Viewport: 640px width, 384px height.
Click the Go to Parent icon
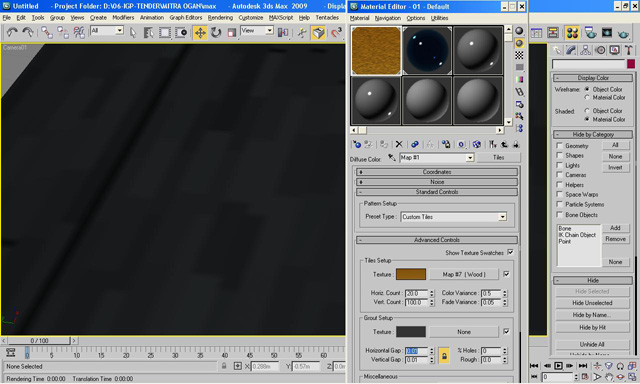click(504, 144)
